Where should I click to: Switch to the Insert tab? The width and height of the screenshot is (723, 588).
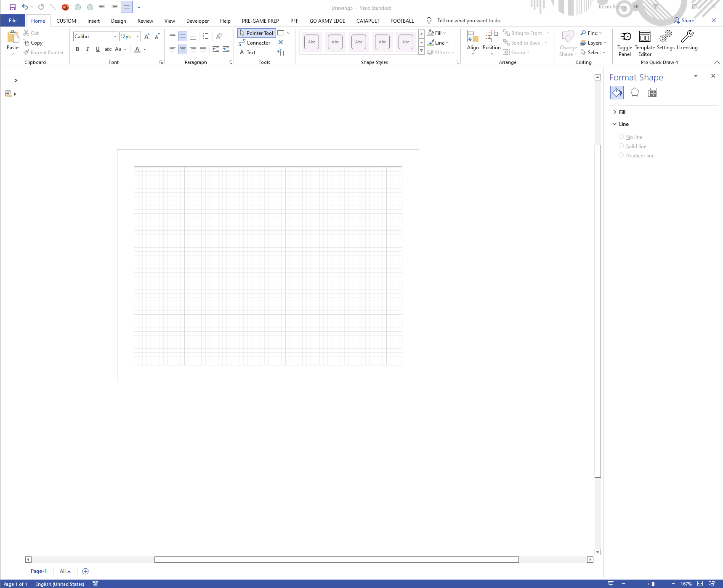click(93, 21)
